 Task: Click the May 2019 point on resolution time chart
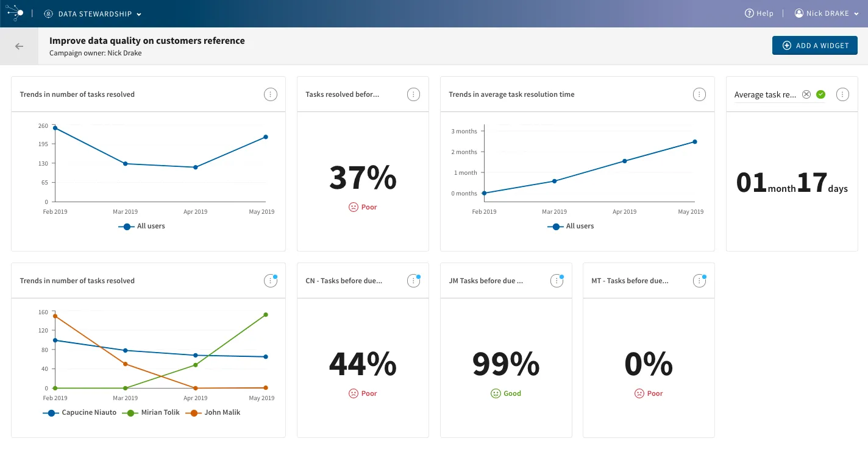click(695, 142)
